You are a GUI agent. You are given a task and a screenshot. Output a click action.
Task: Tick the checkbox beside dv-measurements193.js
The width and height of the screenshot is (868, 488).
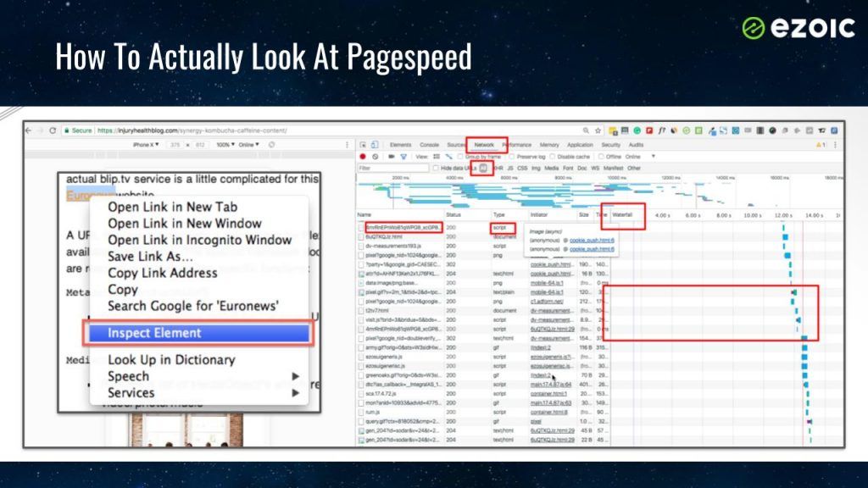pyautogui.click(x=361, y=246)
